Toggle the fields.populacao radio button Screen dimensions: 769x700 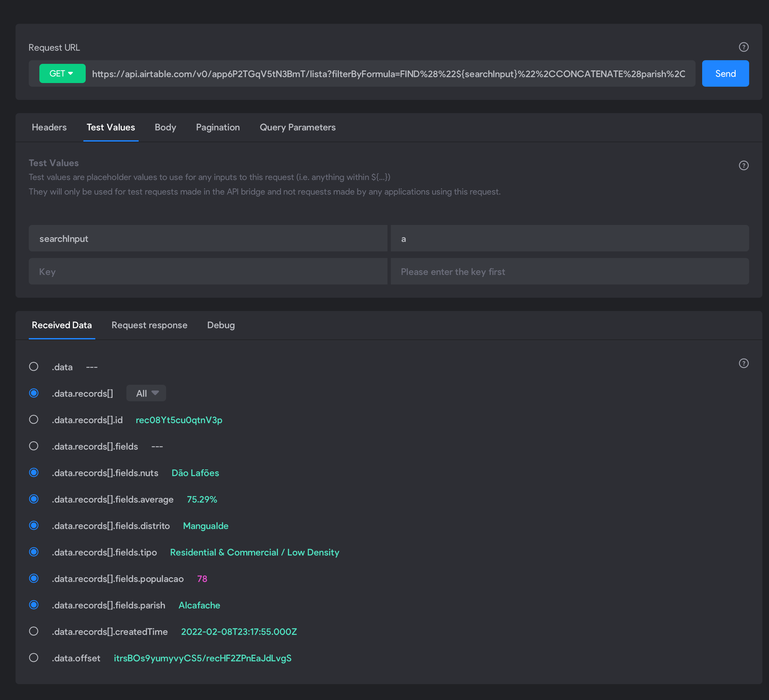click(x=33, y=579)
